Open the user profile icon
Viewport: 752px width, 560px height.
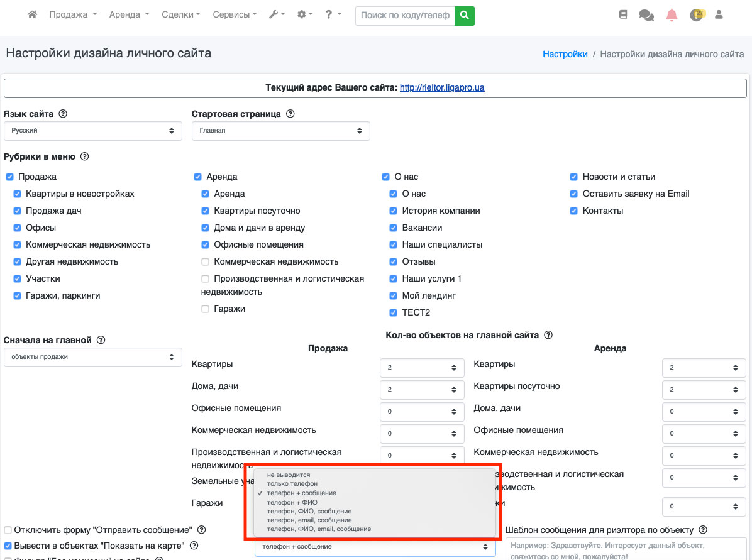tap(719, 14)
